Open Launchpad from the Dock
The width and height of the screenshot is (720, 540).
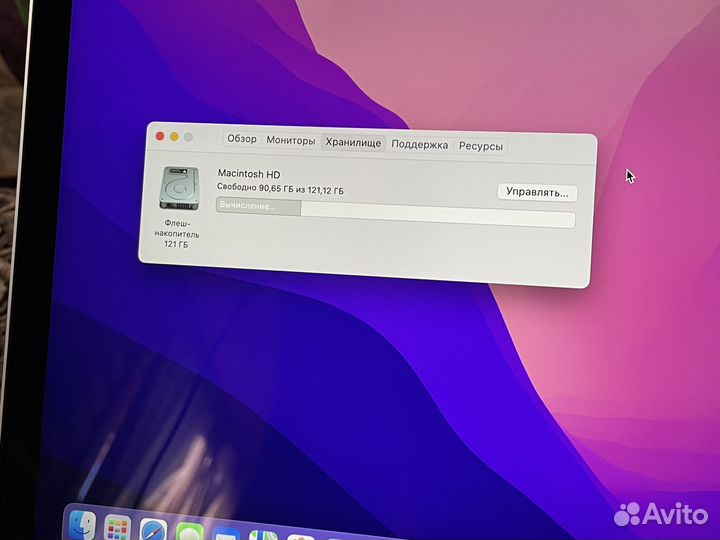[117, 528]
